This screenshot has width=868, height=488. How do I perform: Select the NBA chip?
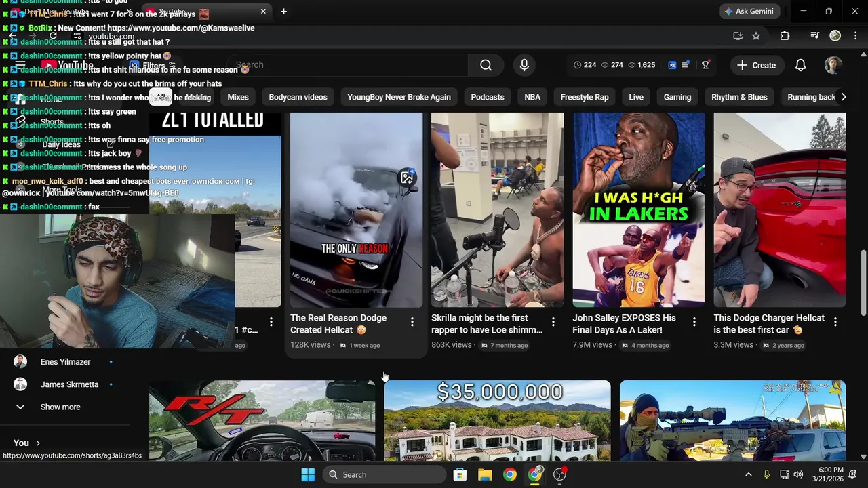coord(532,97)
